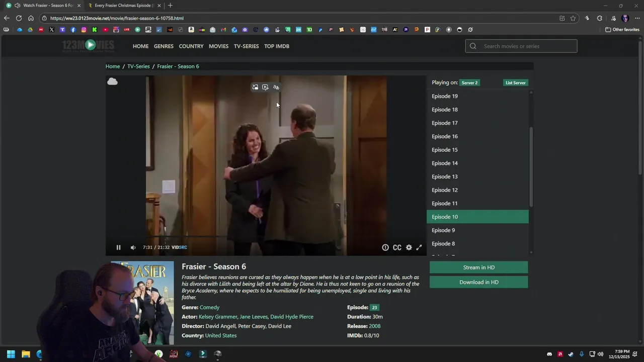
Task: Open the video player settings gear
Action: (409, 247)
